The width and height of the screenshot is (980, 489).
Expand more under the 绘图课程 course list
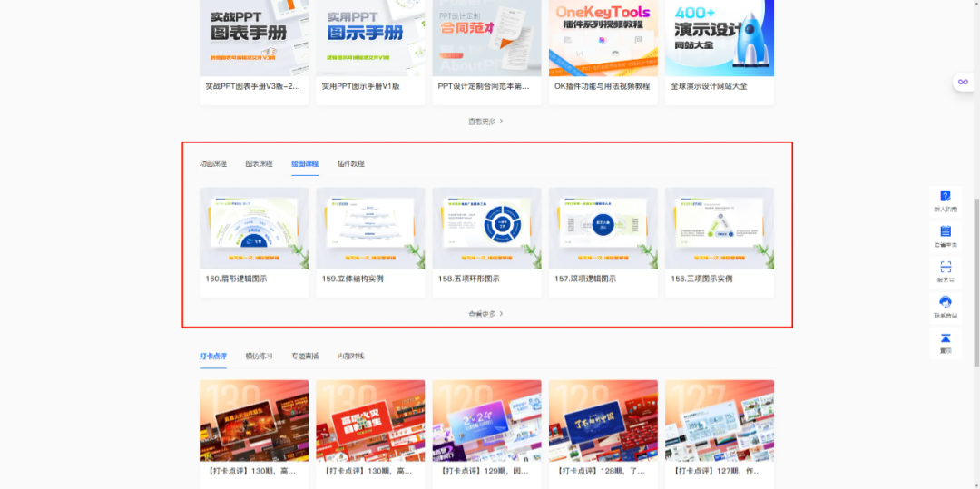point(486,314)
